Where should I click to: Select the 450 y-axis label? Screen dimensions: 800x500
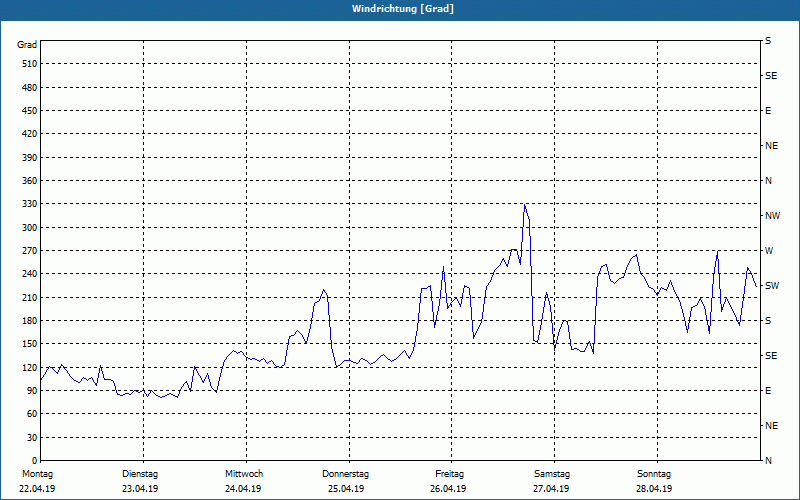[30, 111]
